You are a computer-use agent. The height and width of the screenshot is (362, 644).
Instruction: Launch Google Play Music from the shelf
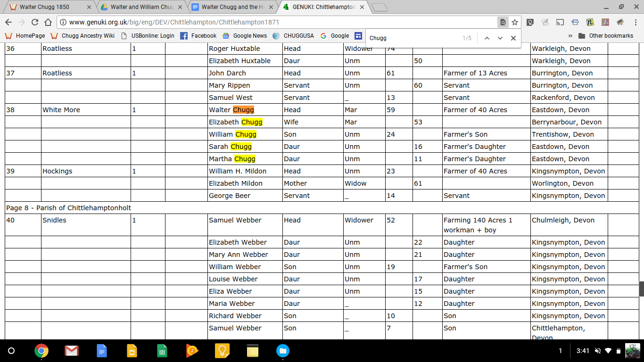[x=192, y=351]
